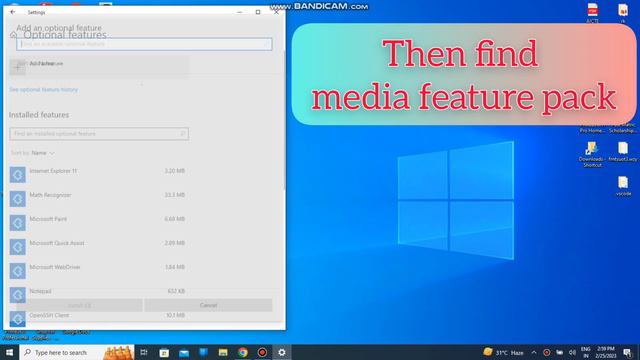Open Task View from the taskbar

[x=144, y=352]
